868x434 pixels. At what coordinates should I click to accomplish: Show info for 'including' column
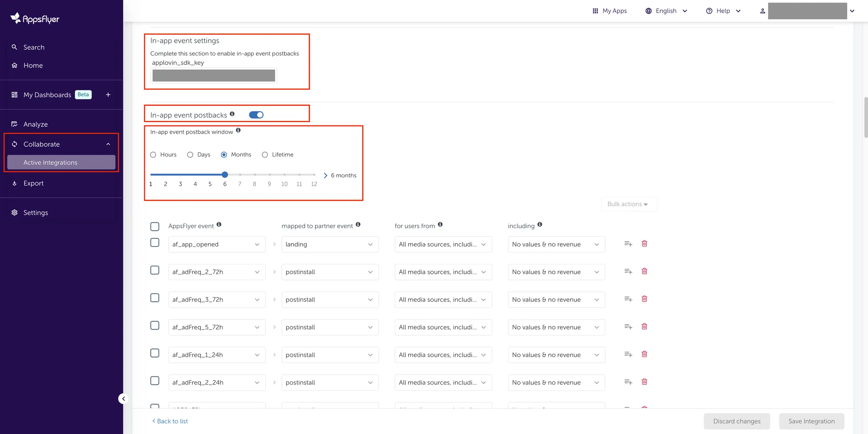(540, 224)
